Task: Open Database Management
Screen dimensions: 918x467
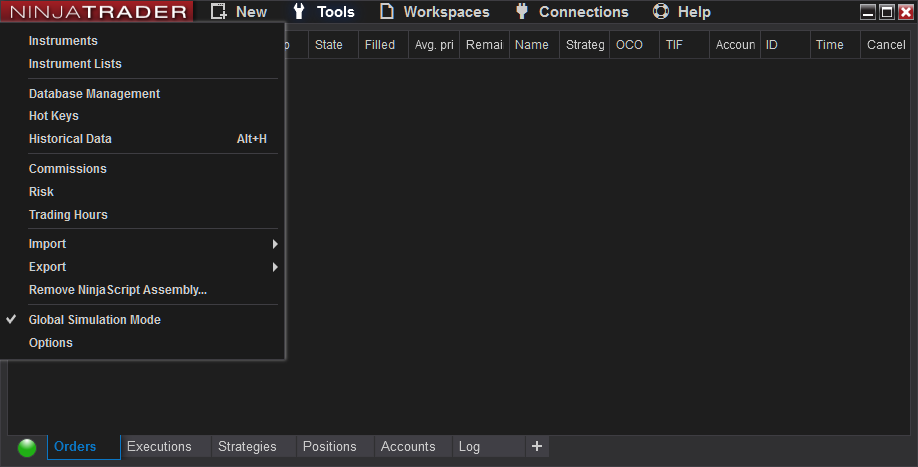Action: click(94, 94)
